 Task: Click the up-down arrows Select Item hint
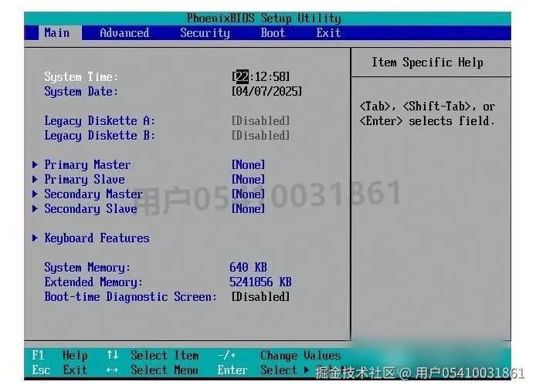[152, 356]
